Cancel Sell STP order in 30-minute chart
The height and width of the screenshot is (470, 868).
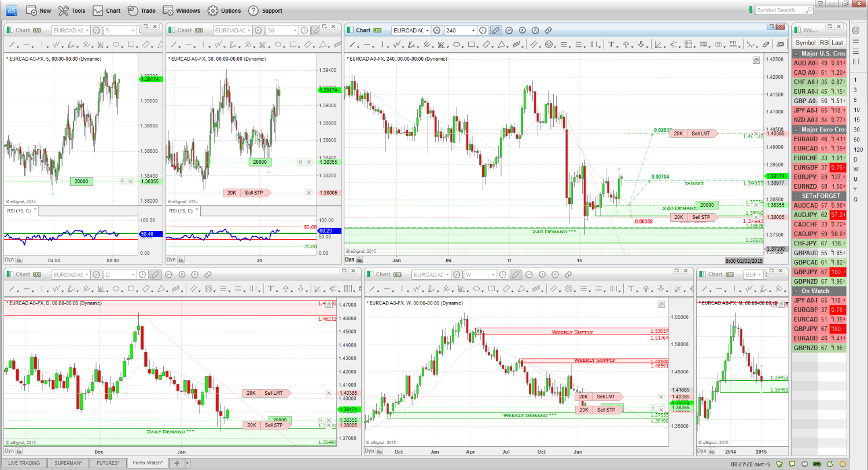click(309, 193)
